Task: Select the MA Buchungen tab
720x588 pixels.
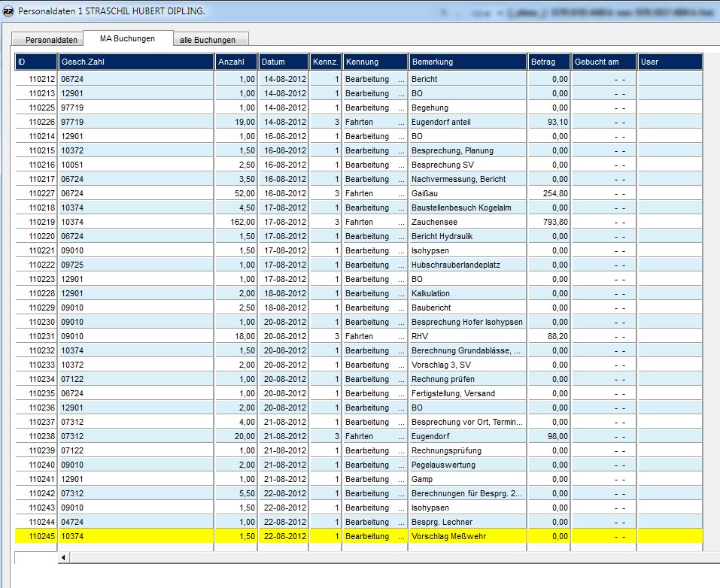Action: [x=127, y=38]
